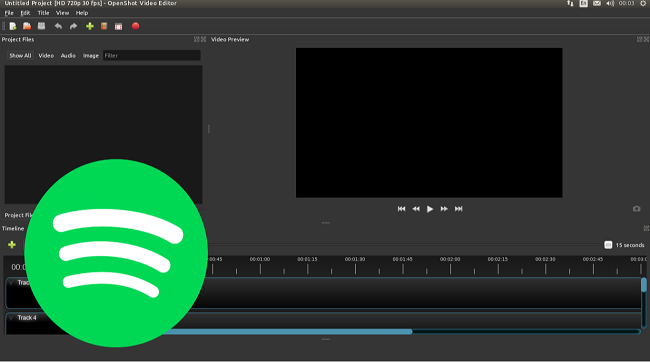Filter project files by Video
This screenshot has height=362, width=650.
click(46, 56)
